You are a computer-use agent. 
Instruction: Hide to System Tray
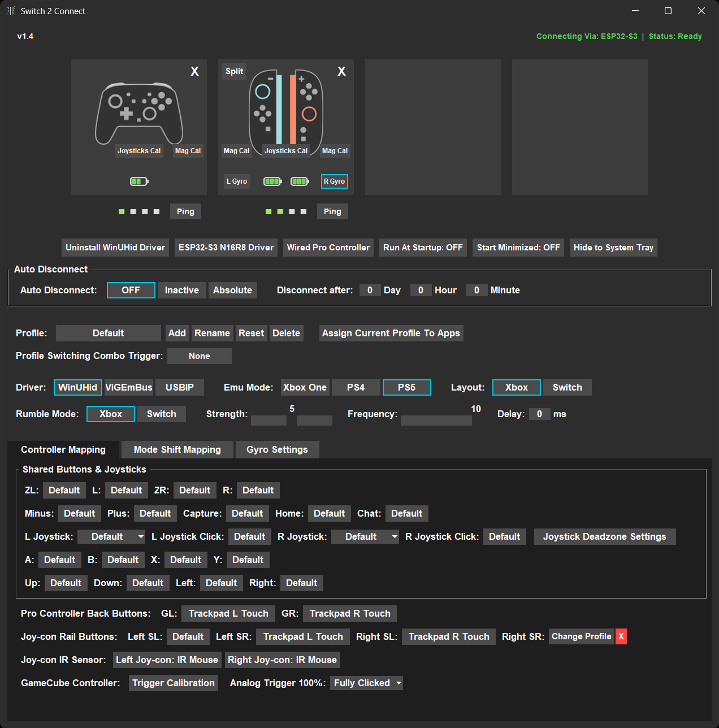coord(613,248)
